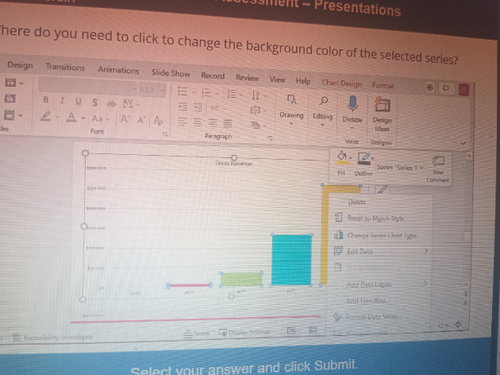Screen dimensions: 500x375
Task: Switch to the Design tab
Action: pyautogui.click(x=20, y=65)
